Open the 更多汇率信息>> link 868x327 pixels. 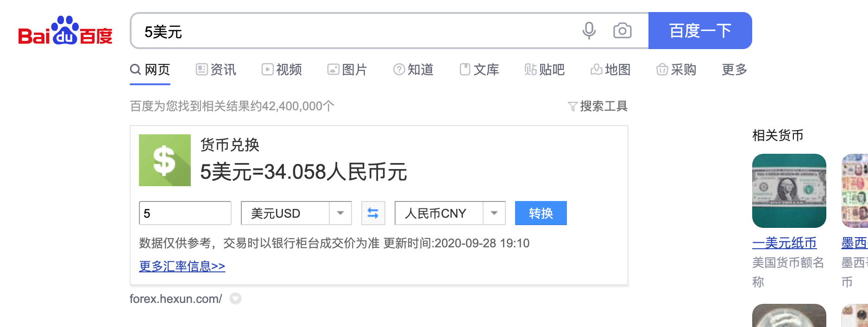(x=182, y=266)
